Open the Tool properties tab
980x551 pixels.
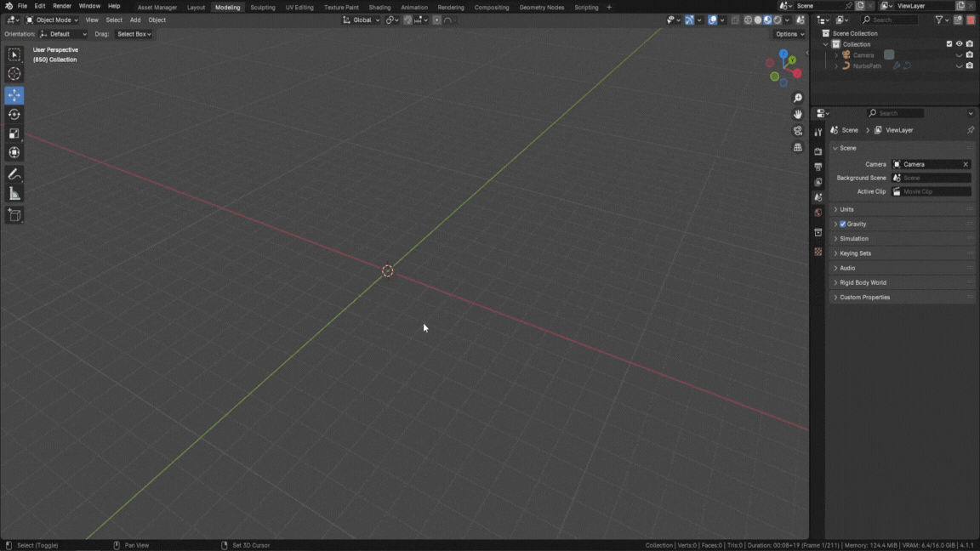click(x=818, y=133)
